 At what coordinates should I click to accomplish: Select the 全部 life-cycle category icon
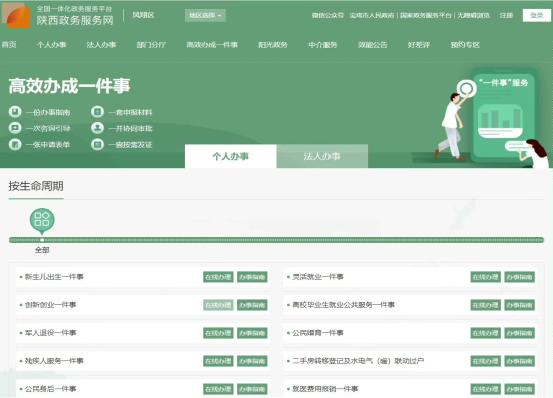click(42, 220)
